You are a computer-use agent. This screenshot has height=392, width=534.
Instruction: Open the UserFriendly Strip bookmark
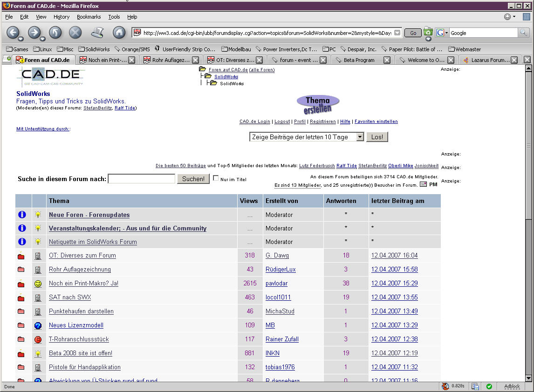185,49
